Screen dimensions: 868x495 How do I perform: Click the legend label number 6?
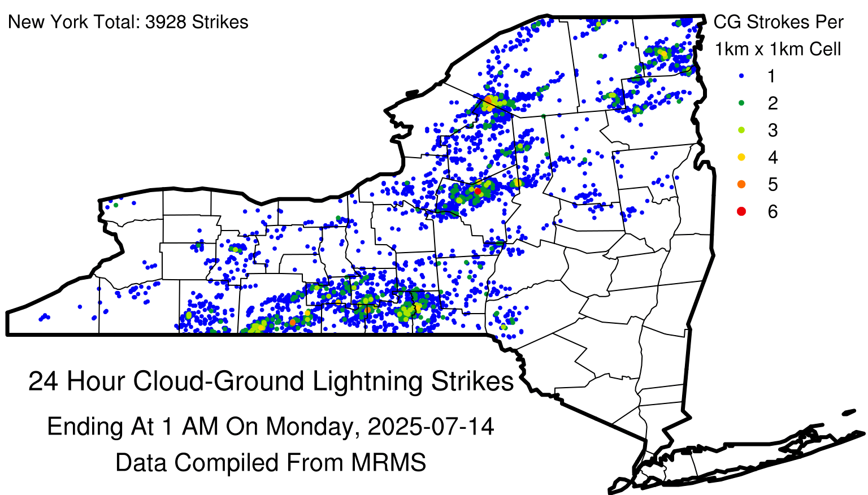click(x=772, y=212)
